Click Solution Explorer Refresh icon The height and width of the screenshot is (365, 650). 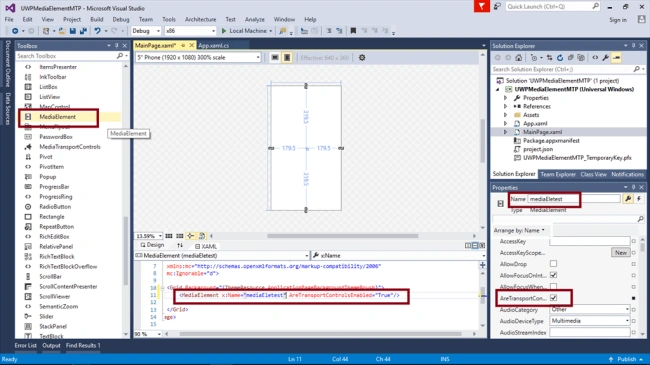[560, 58]
